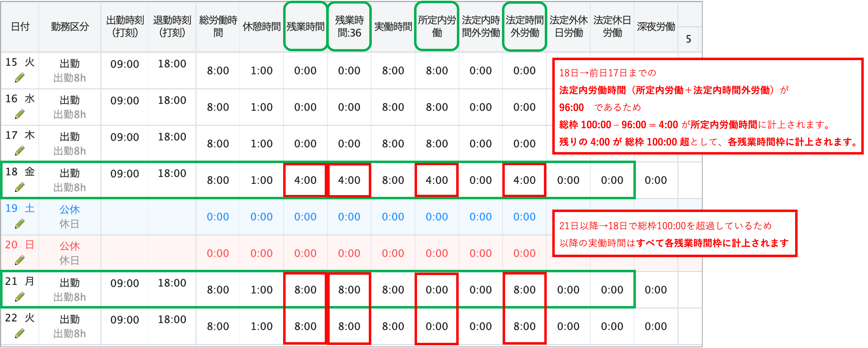
Task: Click 出勤 出勤8h in the 15 火 row
Action: tap(70, 71)
